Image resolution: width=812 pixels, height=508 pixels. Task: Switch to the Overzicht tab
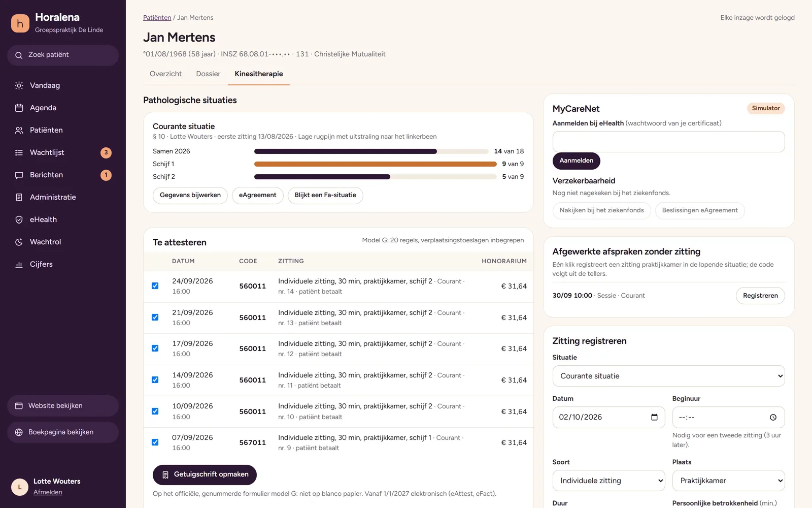pyautogui.click(x=165, y=74)
